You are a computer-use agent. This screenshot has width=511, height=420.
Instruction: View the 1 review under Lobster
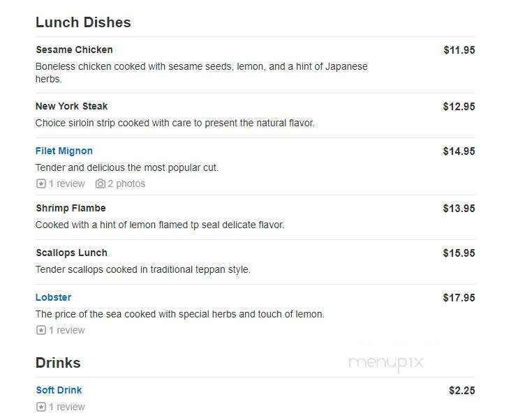67,330
